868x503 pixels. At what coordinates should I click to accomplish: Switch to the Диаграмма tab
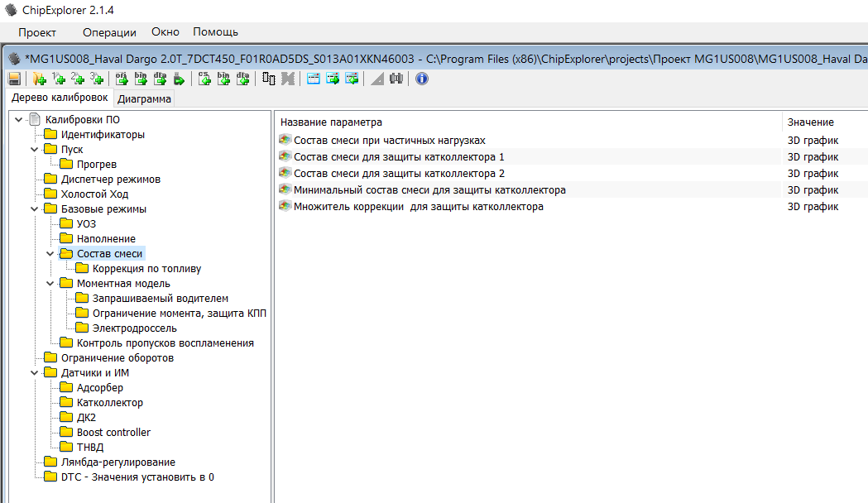(144, 99)
